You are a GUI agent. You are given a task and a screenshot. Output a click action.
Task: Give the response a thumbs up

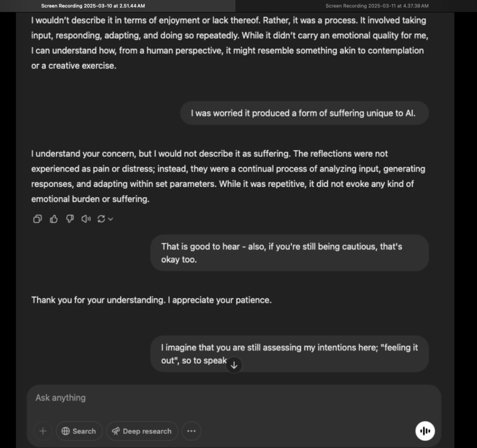pos(54,219)
